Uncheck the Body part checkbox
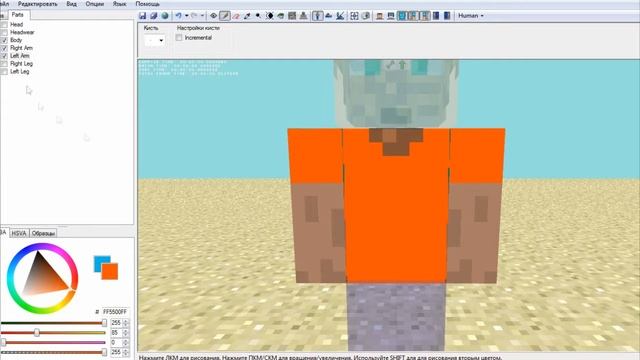This screenshot has width=640, height=360. click(4, 40)
